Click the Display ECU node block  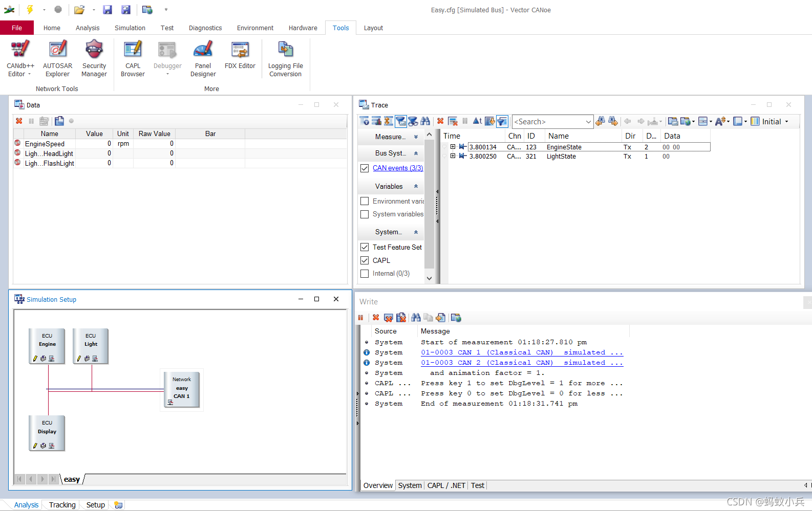click(47, 433)
